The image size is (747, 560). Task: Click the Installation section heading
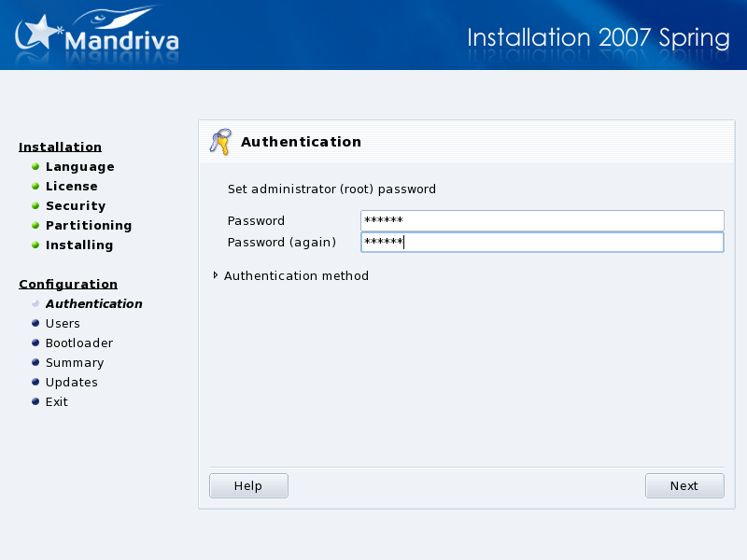click(x=60, y=147)
